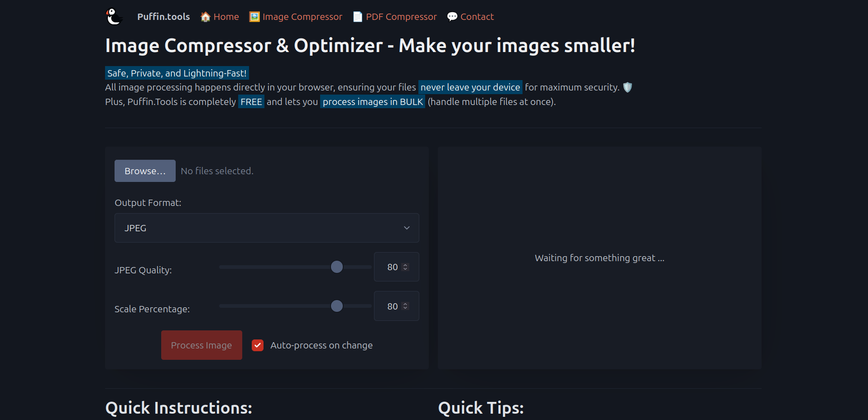Image resolution: width=868 pixels, height=420 pixels.
Task: Click the shield icon after maximum security
Action: coord(628,87)
